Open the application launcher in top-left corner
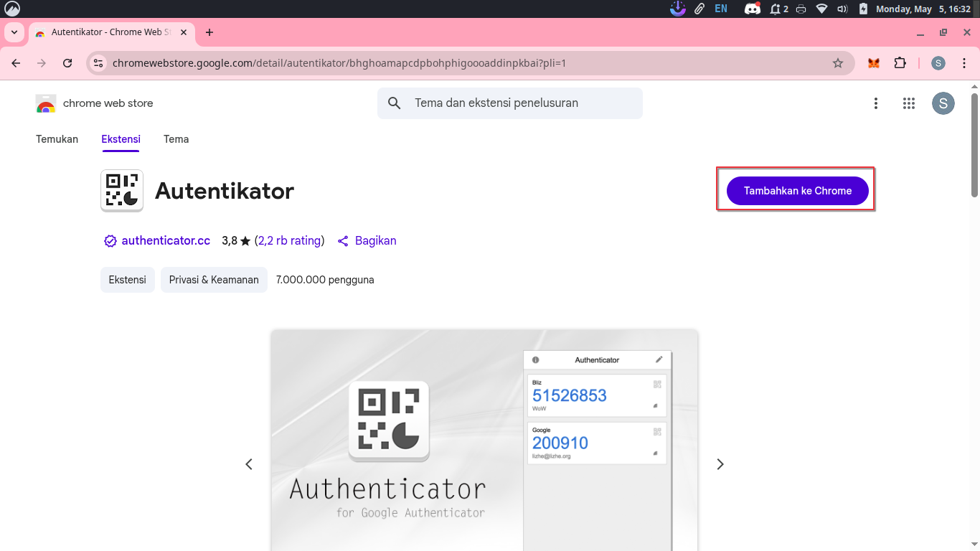980x551 pixels. coord(12,9)
